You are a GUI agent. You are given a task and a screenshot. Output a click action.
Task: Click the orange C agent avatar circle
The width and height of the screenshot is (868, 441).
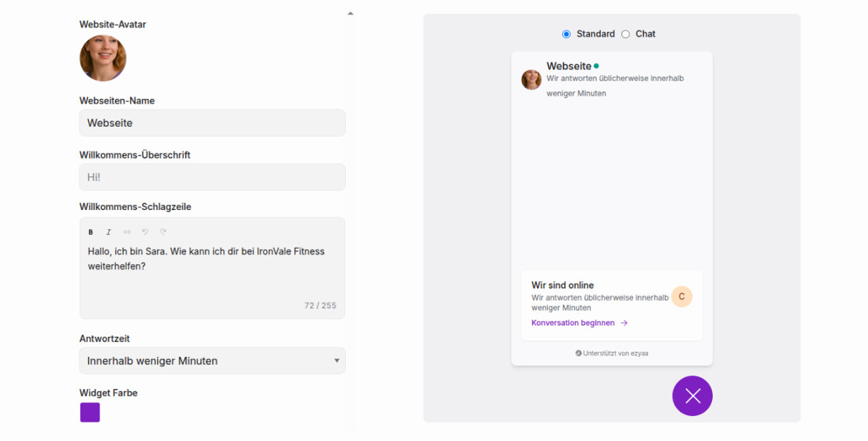tap(682, 296)
